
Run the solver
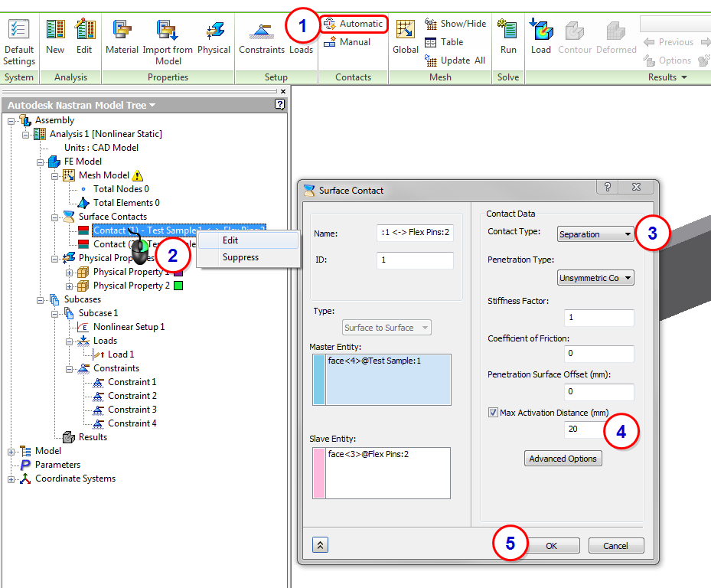(x=508, y=38)
